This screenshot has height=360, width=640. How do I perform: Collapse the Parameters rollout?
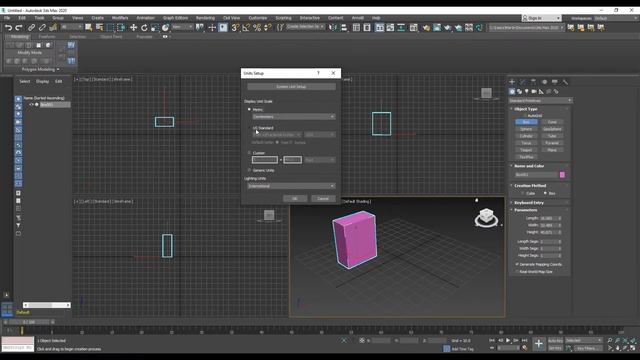point(526,210)
